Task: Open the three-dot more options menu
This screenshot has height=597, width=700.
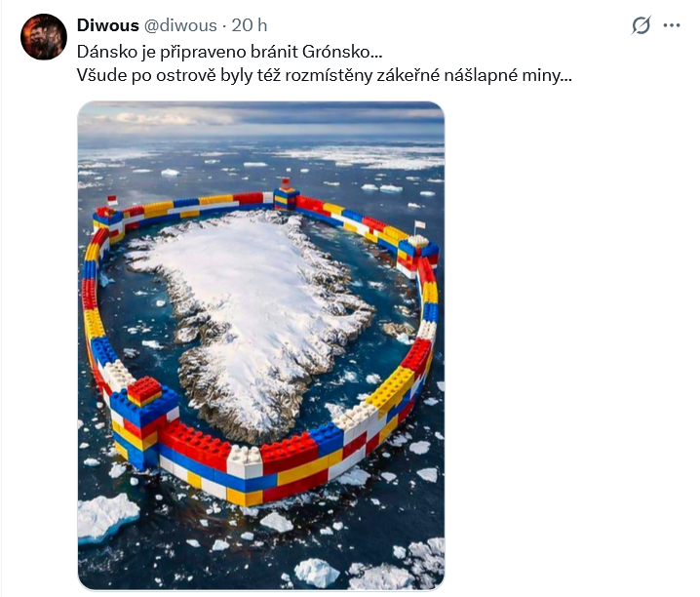Action: pyautogui.click(x=672, y=25)
